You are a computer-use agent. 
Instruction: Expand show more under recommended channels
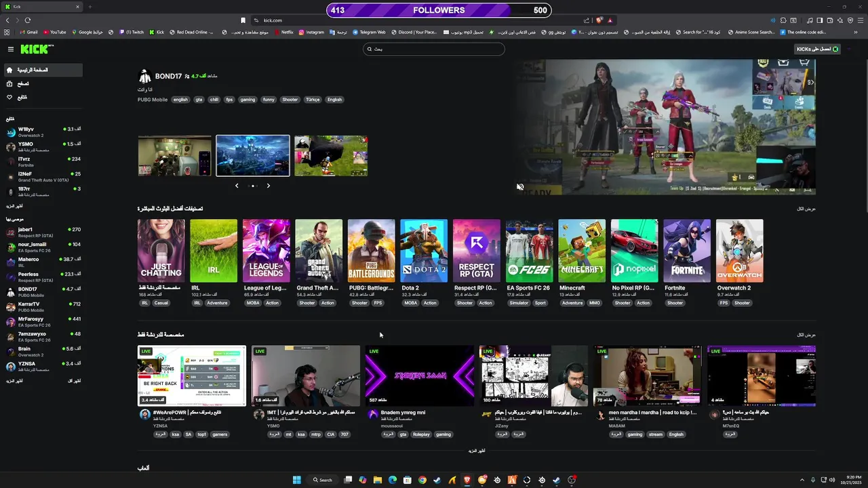(14, 381)
